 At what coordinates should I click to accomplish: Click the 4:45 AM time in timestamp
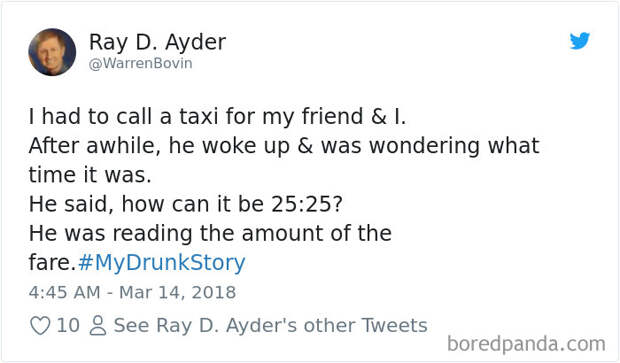coord(64,293)
